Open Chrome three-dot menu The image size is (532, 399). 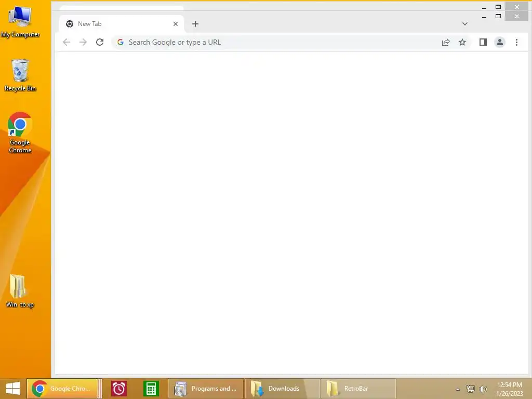tap(516, 42)
